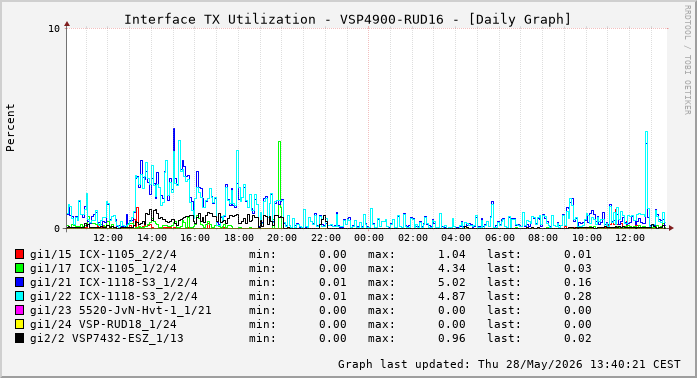Click the magenta gi1/23 legend swatch

(20, 310)
